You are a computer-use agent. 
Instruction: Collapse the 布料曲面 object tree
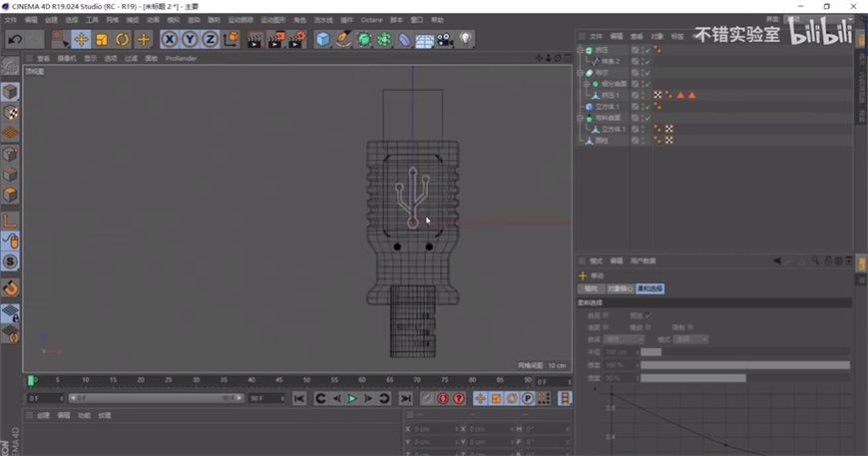point(581,118)
